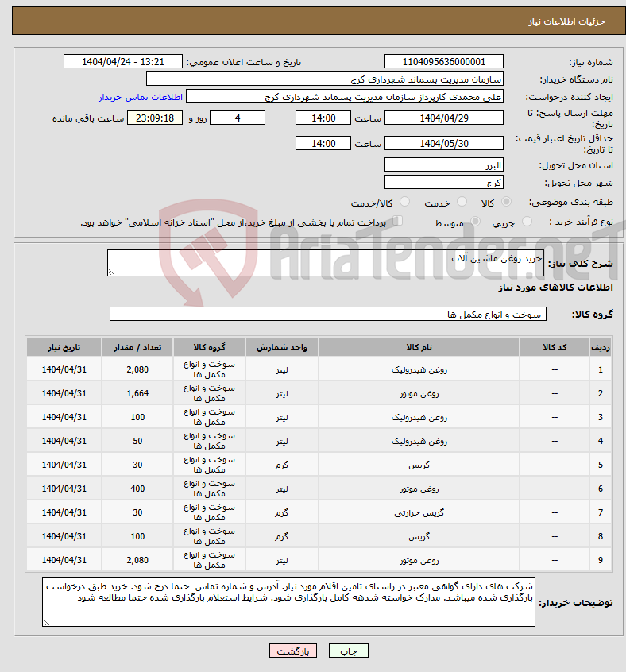Click the کد کالا column header
626x672 pixels.
click(555, 347)
